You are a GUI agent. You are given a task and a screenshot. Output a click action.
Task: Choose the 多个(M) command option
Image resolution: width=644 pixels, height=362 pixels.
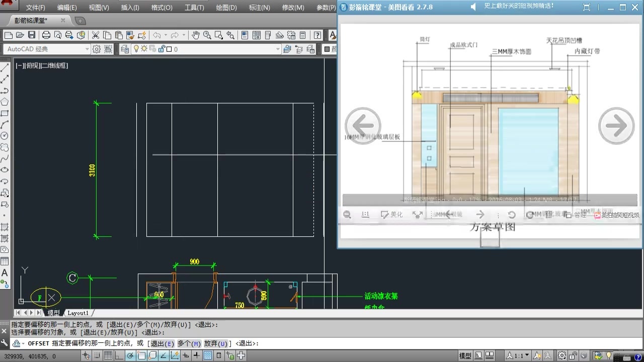pyautogui.click(x=189, y=343)
